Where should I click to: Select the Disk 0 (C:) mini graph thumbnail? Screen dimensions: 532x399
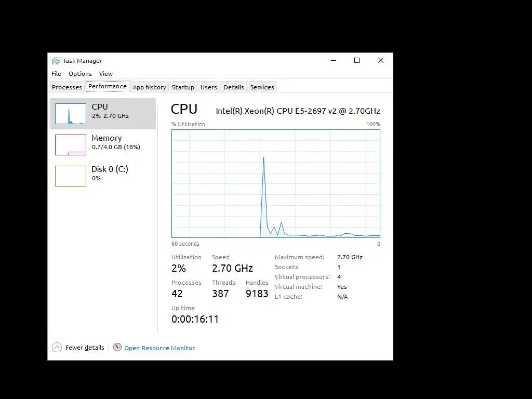click(x=71, y=176)
